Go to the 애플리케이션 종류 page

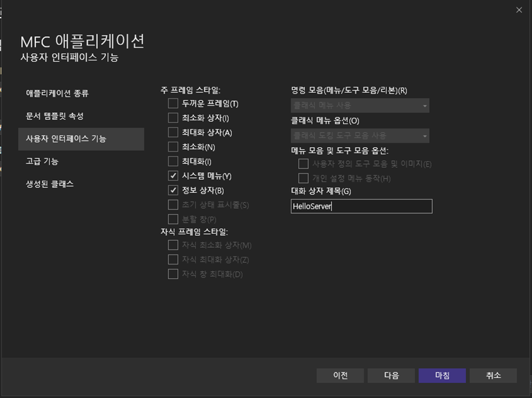pyautogui.click(x=81, y=94)
